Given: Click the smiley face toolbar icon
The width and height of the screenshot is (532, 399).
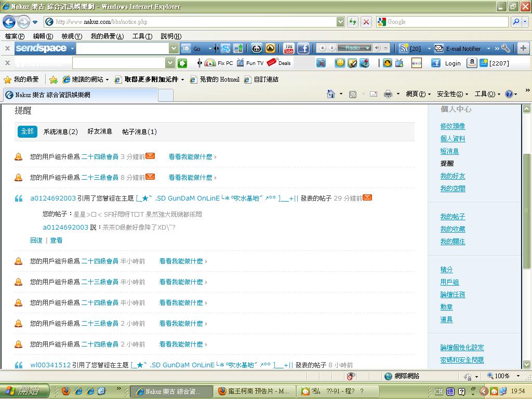Looking at the screenshot, I should (339, 63).
